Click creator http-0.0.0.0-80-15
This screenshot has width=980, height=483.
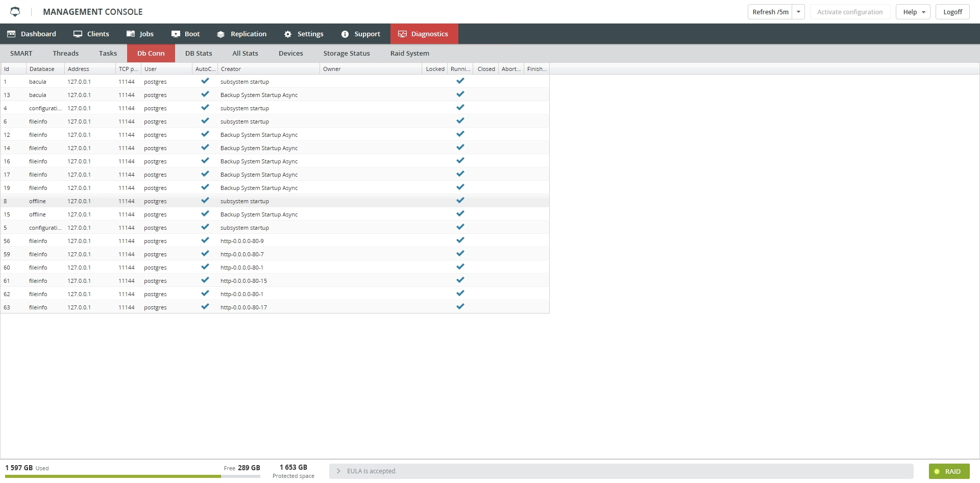tap(243, 281)
